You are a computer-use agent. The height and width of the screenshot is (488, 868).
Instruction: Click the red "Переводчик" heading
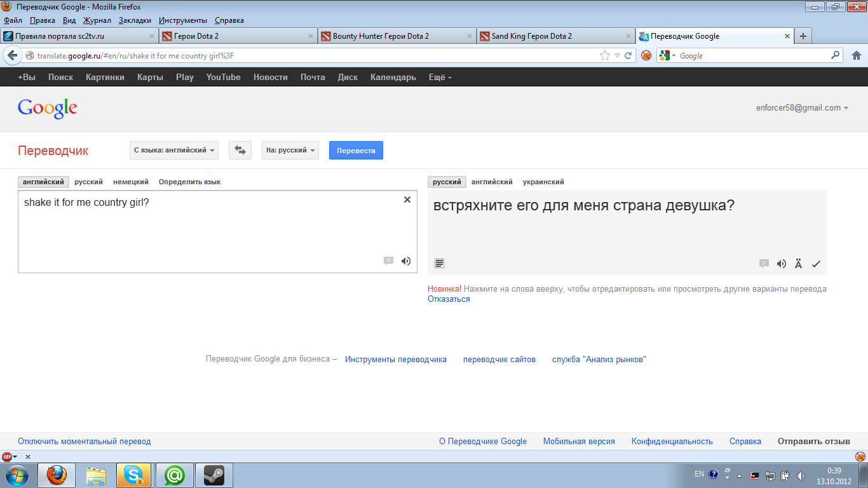[x=53, y=151]
